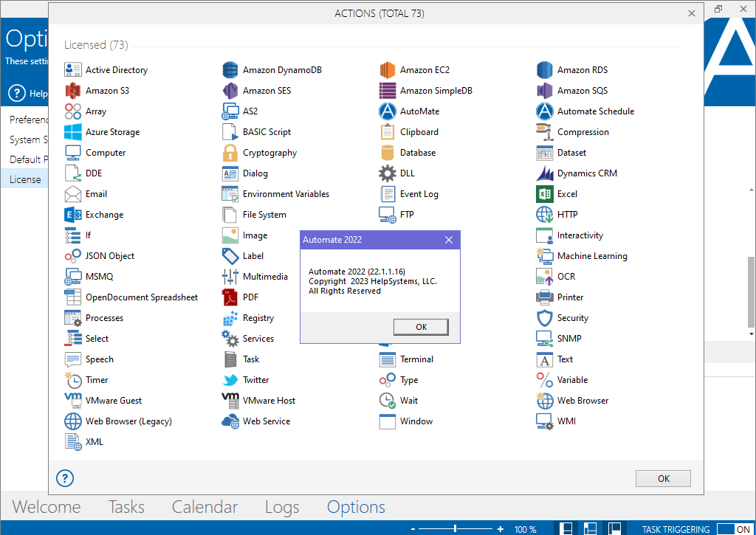Screen dimensions: 756x535
Task: Click the zoom in plus button
Action: pos(501,529)
